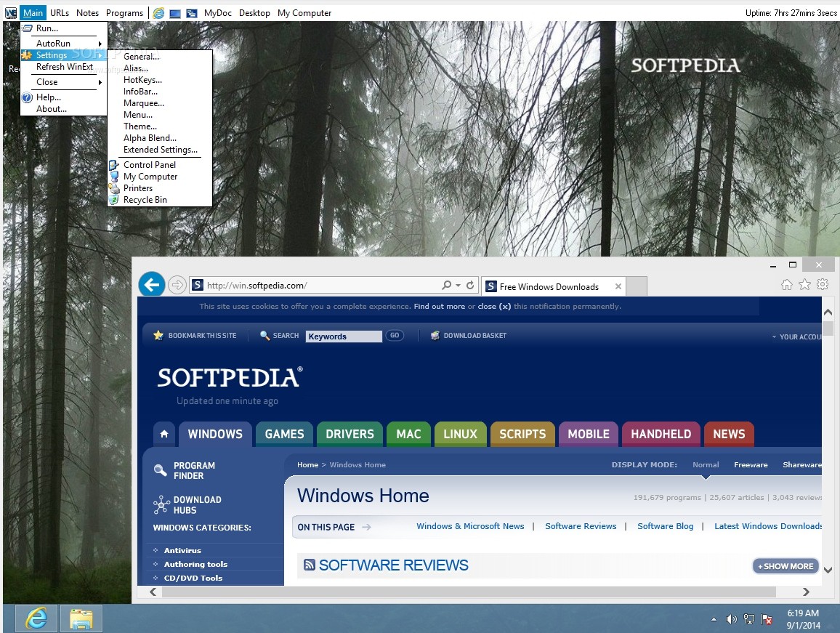Select Settings in the Main menu
Image resolution: width=840 pixels, height=633 pixels.
(64, 55)
